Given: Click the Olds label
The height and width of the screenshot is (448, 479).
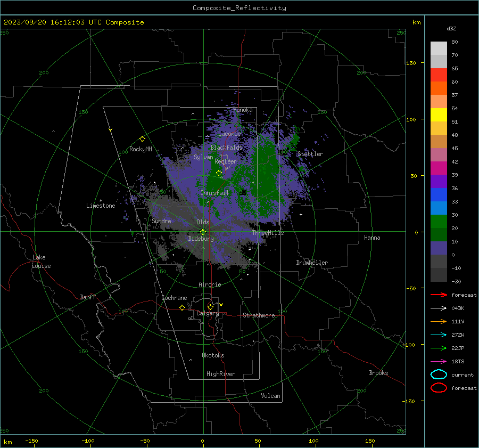Looking at the screenshot, I should (x=203, y=222).
